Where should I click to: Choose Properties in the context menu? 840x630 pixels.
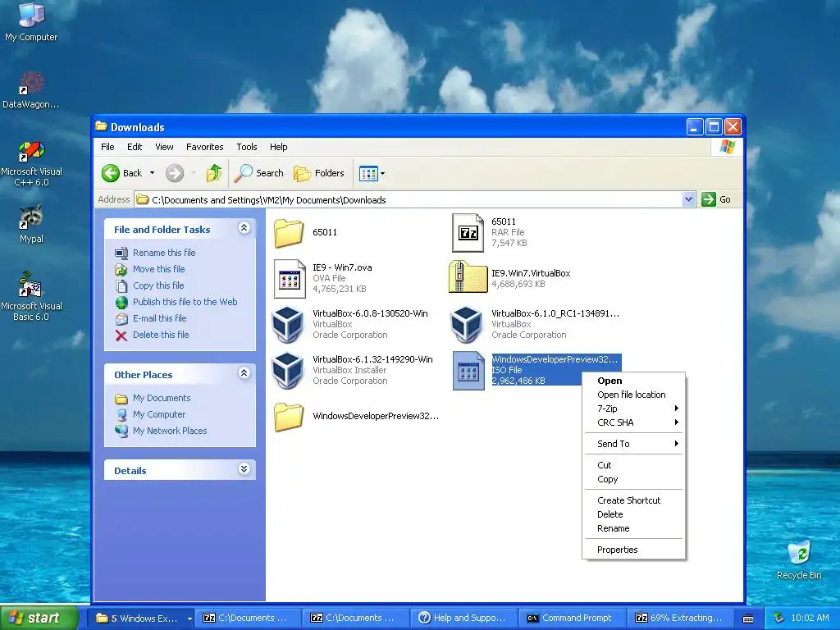tap(617, 550)
